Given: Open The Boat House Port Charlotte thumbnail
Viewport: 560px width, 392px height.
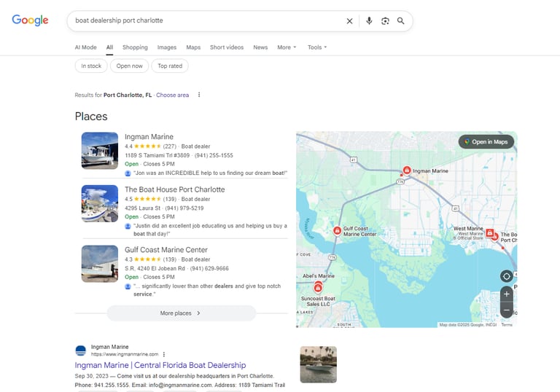Looking at the screenshot, I should [x=100, y=203].
